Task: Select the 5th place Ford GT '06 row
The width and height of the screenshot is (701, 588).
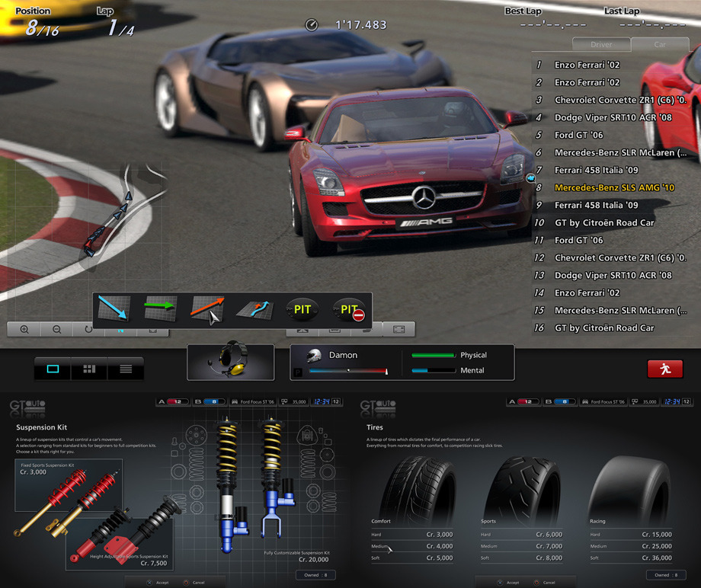Action: pyautogui.click(x=610, y=135)
